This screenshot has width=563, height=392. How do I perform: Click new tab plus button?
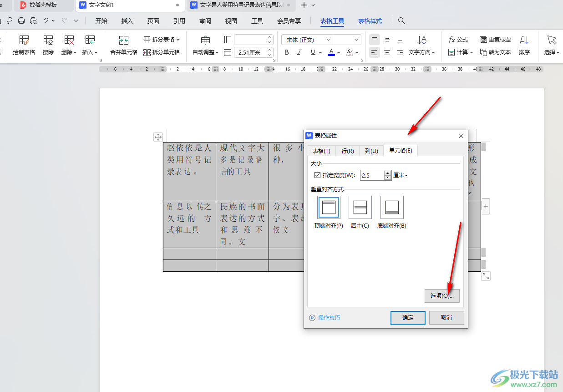[304, 5]
